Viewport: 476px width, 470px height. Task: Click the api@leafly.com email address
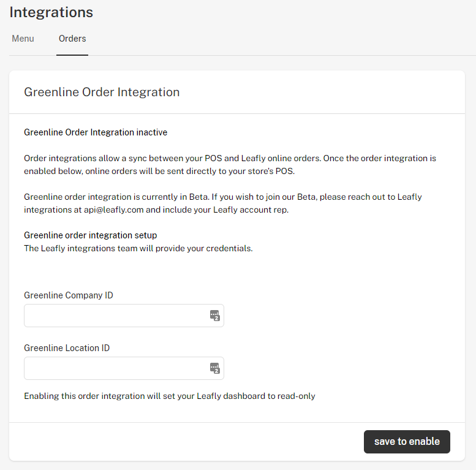click(x=113, y=210)
